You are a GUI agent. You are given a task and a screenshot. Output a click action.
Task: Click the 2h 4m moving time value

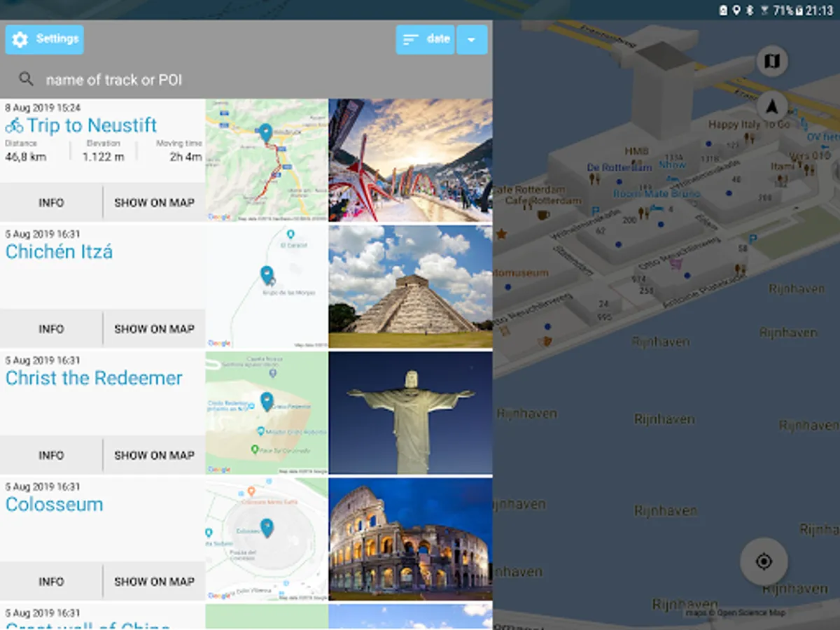click(x=185, y=157)
